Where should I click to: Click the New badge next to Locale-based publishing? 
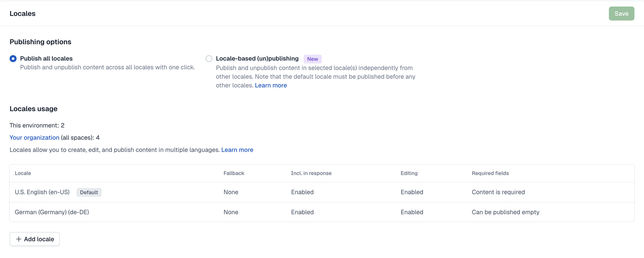312,59
